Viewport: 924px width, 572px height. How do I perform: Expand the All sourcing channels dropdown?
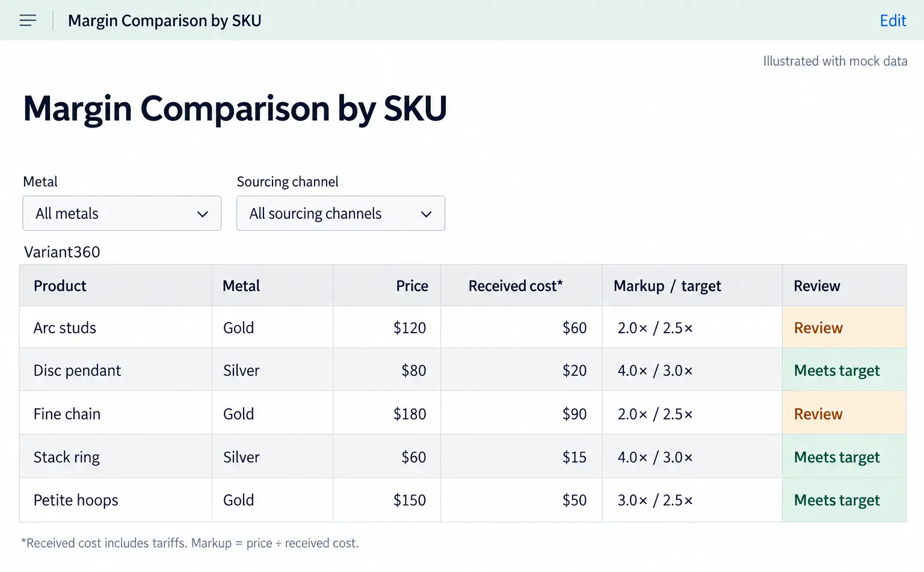click(340, 213)
